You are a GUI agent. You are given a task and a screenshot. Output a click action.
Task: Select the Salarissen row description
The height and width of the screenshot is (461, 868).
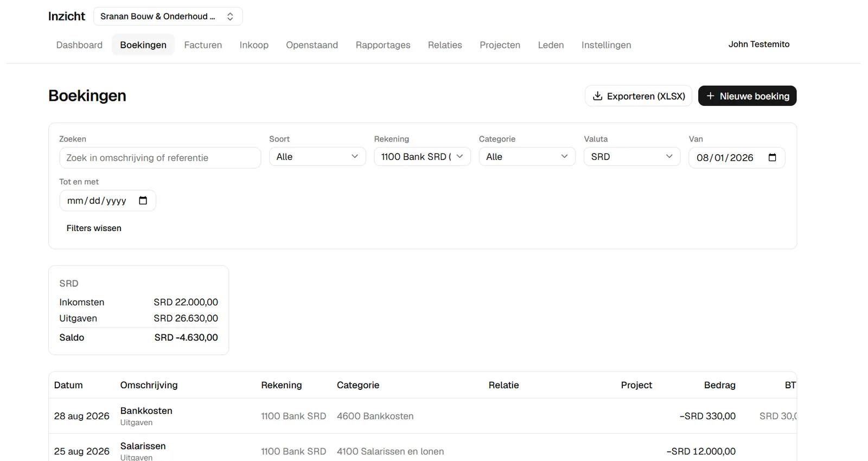pyautogui.click(x=143, y=446)
